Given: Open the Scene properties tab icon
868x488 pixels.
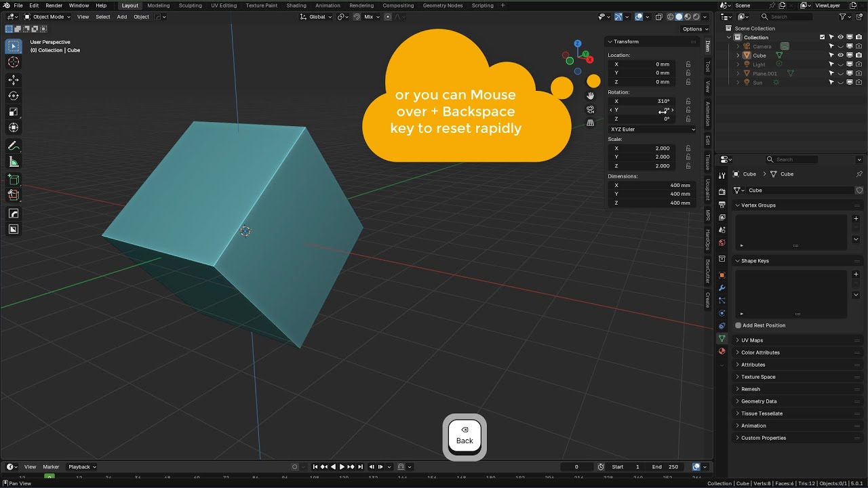Looking at the screenshot, I should pyautogui.click(x=722, y=230).
